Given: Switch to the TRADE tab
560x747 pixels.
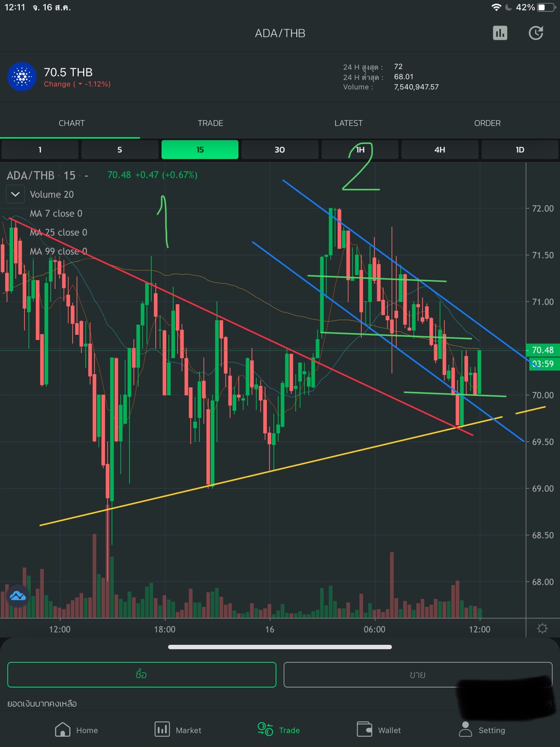Looking at the screenshot, I should [x=210, y=123].
